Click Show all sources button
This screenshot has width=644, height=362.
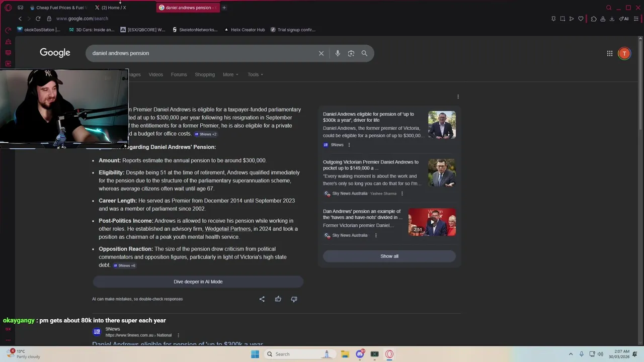pyautogui.click(x=389, y=256)
